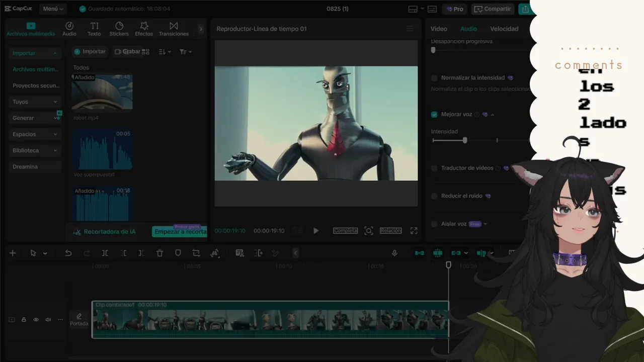Lock the main video track

[24, 320]
